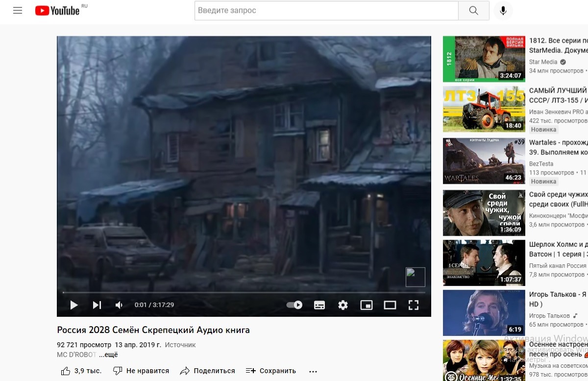
Task: Play the video
Action: 74,305
